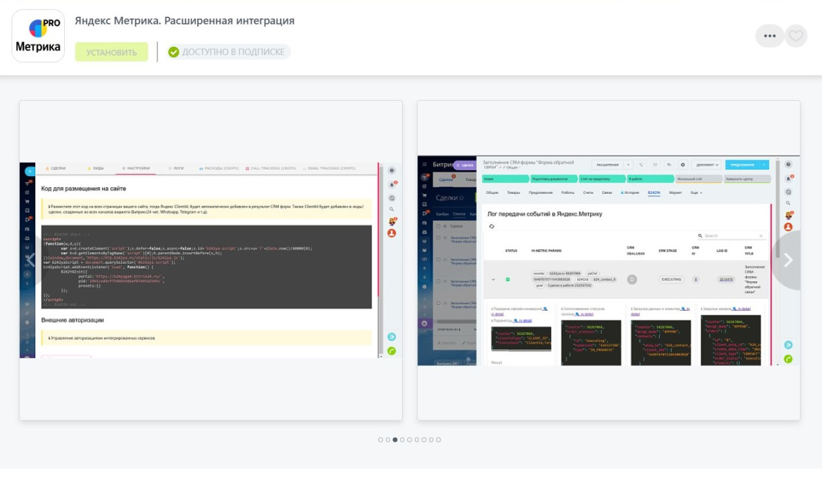Select the ninth, last carousel pagination dot
The image size is (822, 504).
click(x=439, y=440)
